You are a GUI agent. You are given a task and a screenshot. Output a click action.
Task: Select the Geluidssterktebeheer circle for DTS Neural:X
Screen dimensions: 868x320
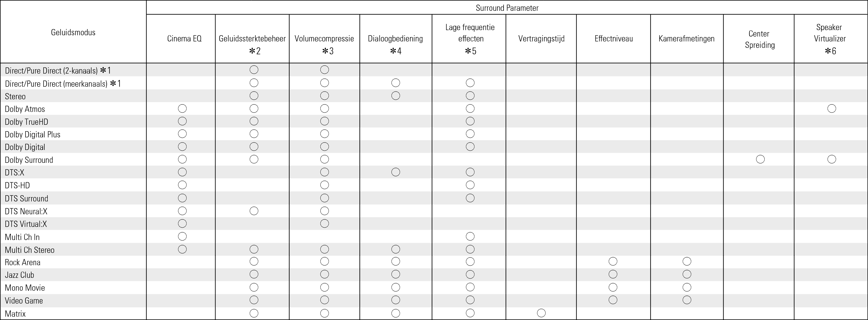tap(254, 211)
